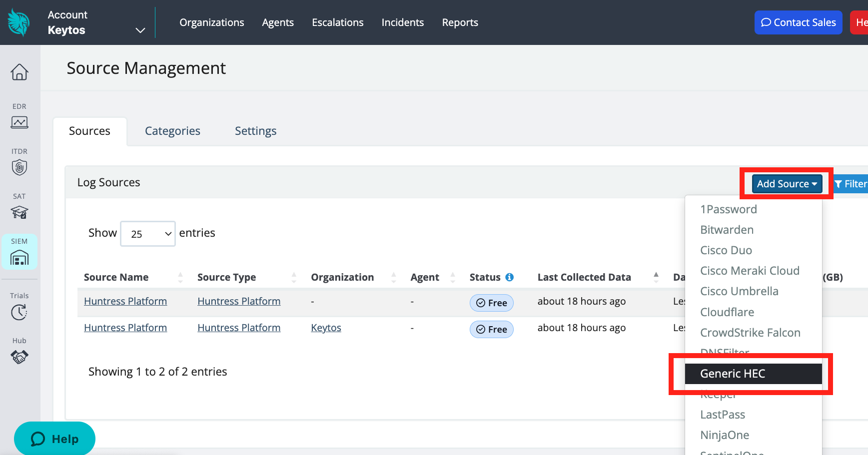Sort by the Last Collected Data column
868x455 pixels.
point(656,277)
